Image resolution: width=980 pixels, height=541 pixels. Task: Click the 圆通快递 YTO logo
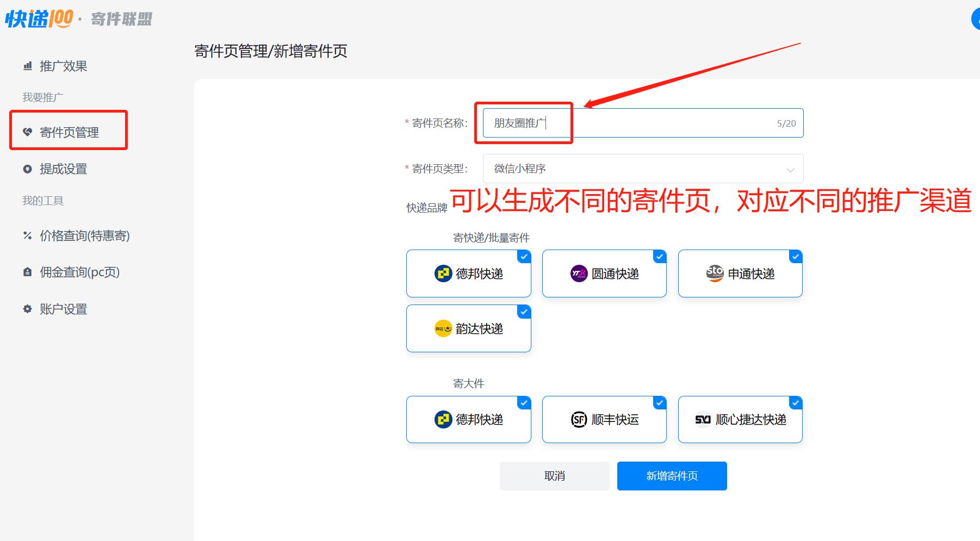tap(578, 273)
